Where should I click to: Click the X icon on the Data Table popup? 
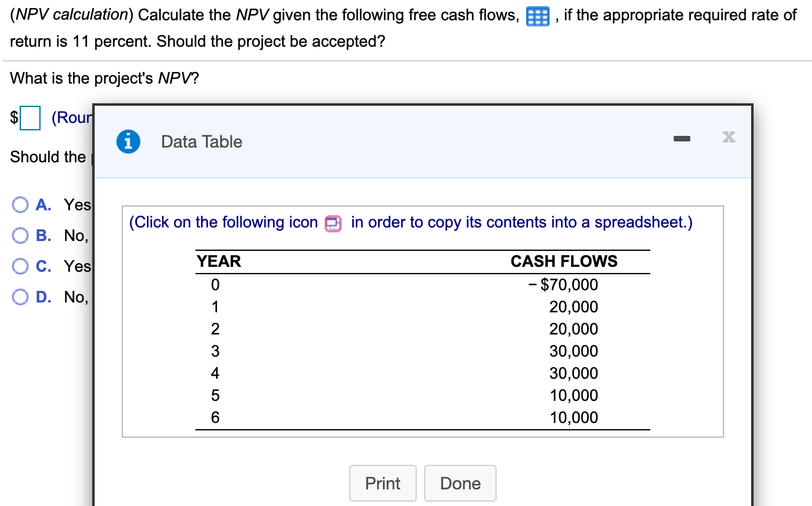coord(728,137)
